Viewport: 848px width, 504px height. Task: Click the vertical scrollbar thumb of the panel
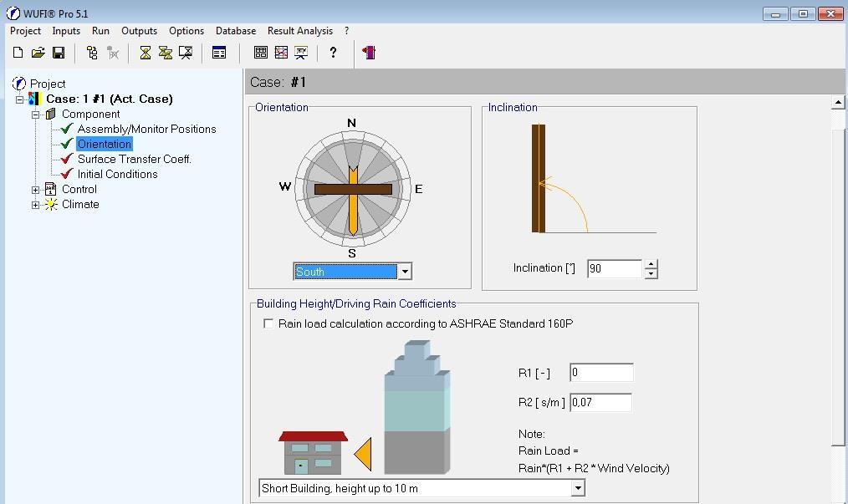click(838, 287)
